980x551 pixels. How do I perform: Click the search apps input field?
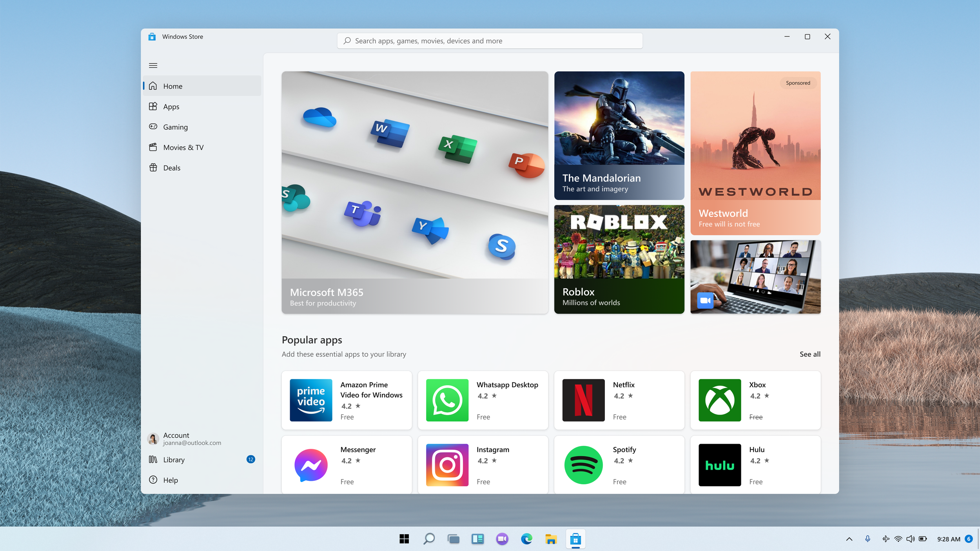pyautogui.click(x=489, y=40)
